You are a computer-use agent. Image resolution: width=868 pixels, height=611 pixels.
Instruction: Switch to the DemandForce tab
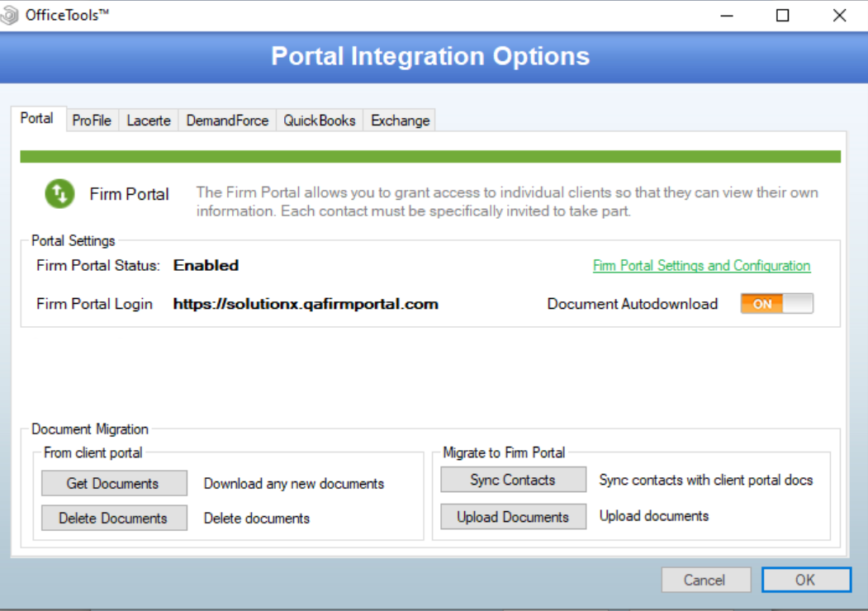pos(227,121)
